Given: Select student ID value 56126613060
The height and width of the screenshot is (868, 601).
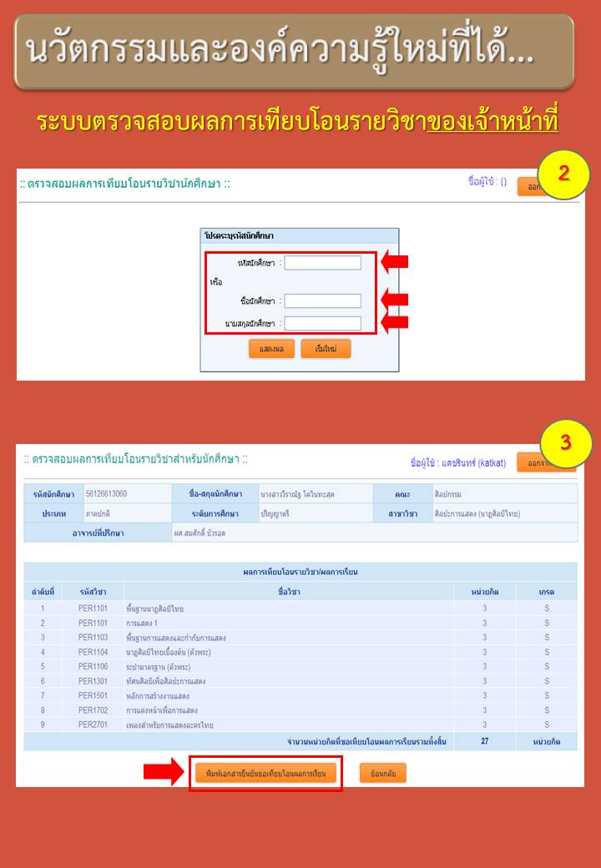Looking at the screenshot, I should tap(106, 493).
